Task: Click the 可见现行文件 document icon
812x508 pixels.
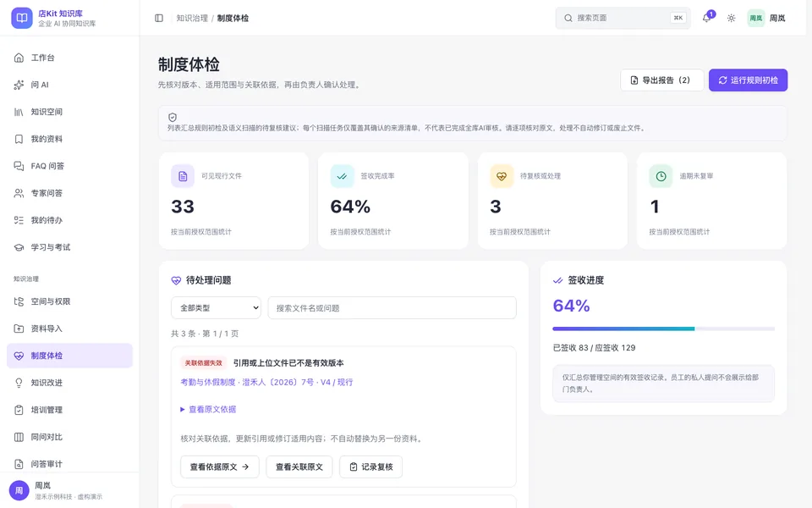Action: click(x=183, y=176)
